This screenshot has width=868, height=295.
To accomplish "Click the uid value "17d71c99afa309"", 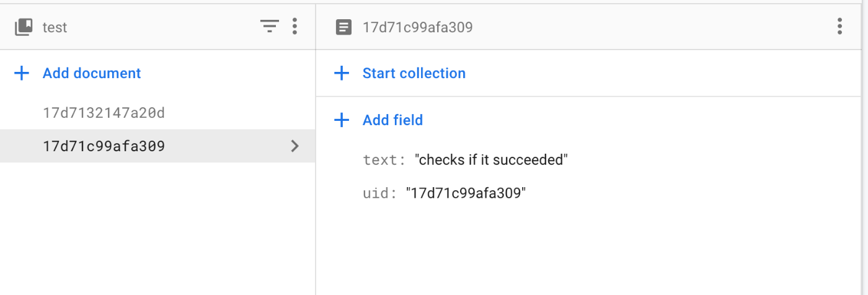I will pyautogui.click(x=466, y=193).
